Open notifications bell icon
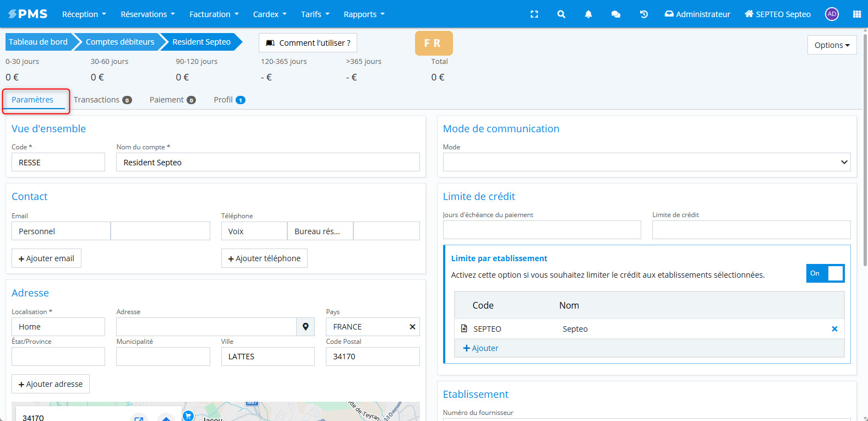This screenshot has width=868, height=421. [588, 14]
